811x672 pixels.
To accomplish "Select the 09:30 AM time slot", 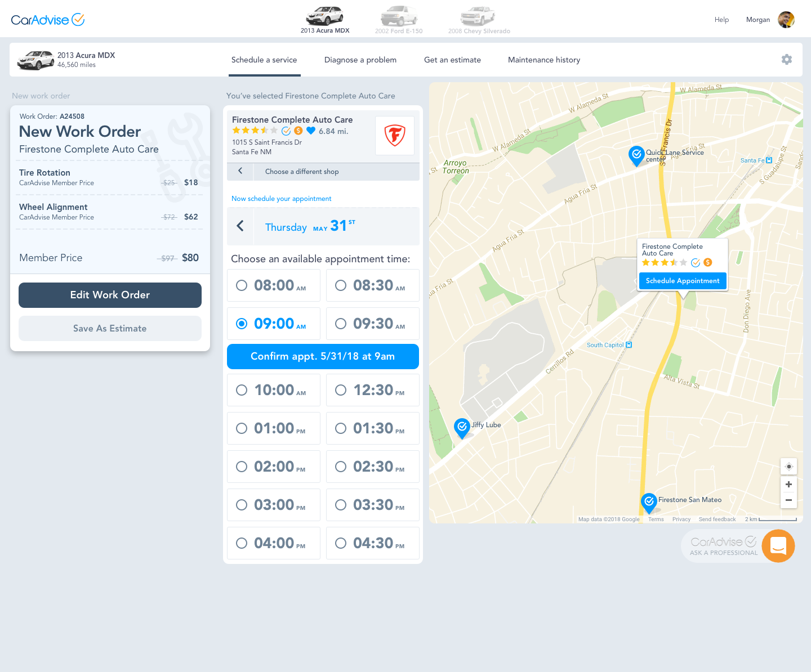I will (373, 324).
